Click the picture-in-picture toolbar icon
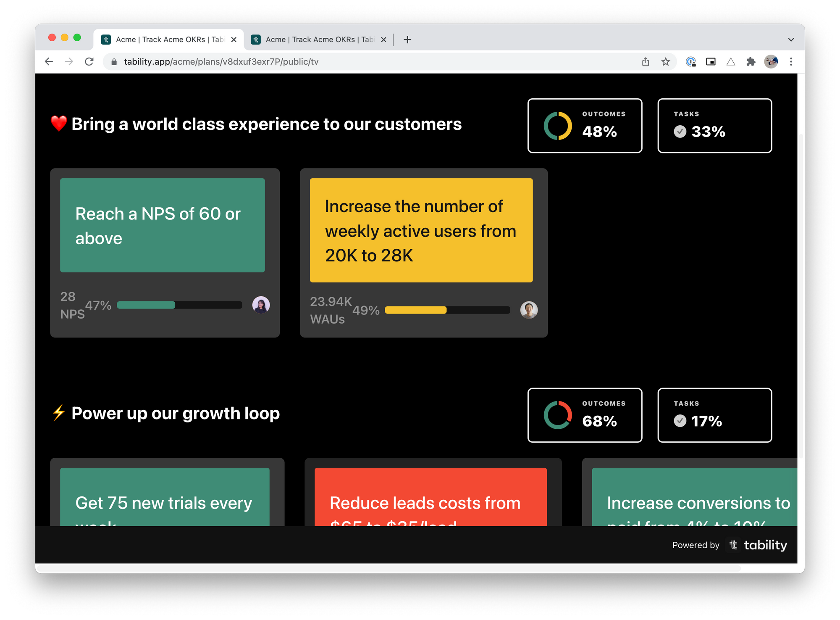Image resolution: width=840 pixels, height=620 pixels. pyautogui.click(x=711, y=62)
